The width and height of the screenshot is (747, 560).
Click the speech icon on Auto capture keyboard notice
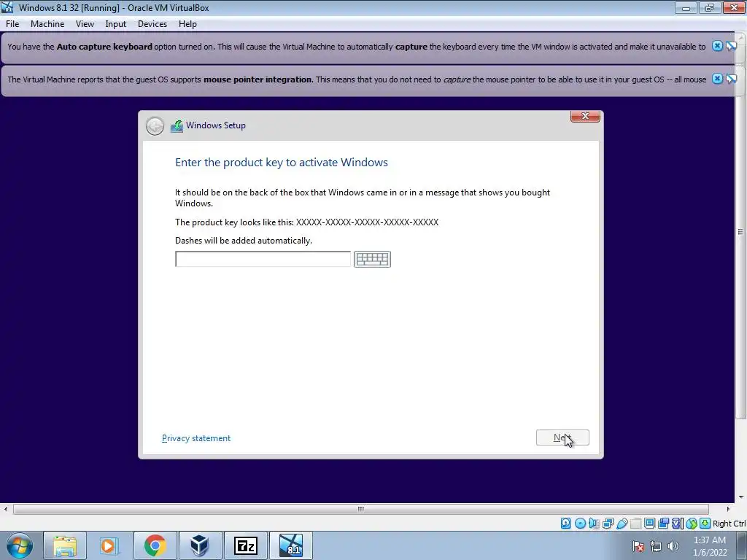[731, 46]
